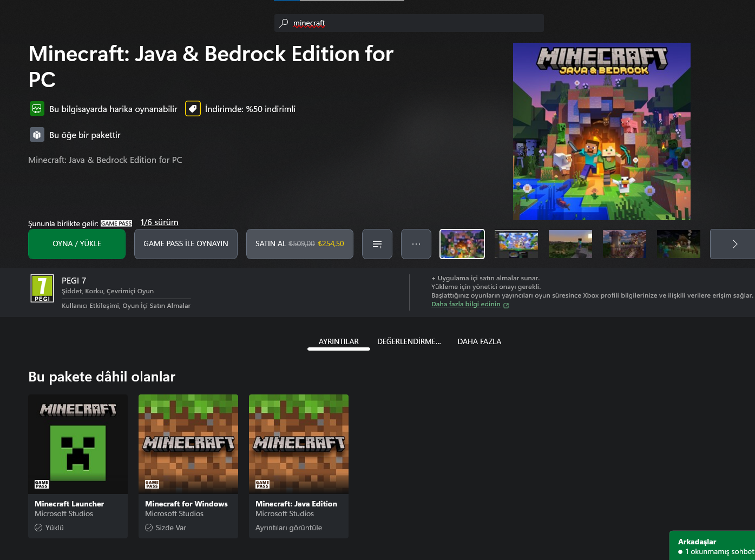755x560 pixels.
Task: Click the 1 okunmamış sohbet notification text
Action: click(x=719, y=551)
